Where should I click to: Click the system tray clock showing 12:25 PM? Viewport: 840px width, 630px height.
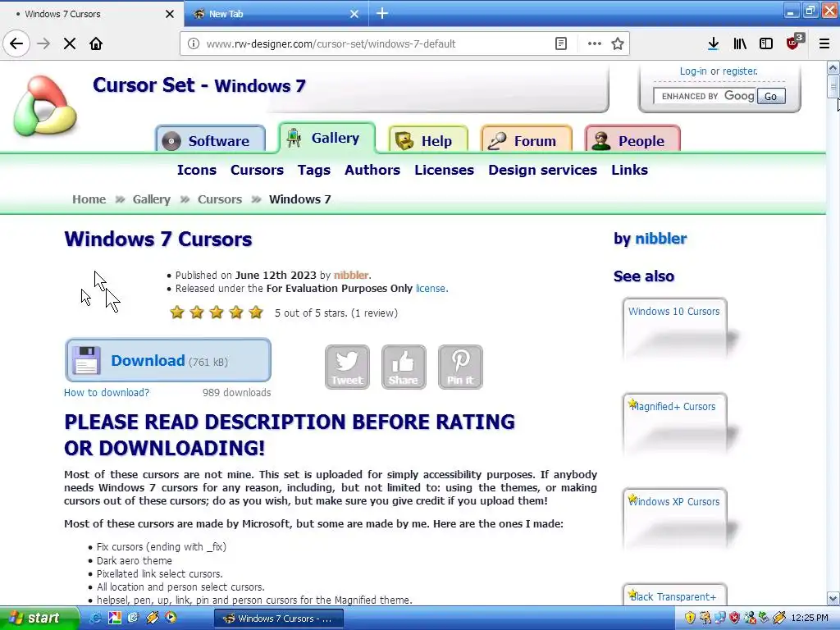810,619
